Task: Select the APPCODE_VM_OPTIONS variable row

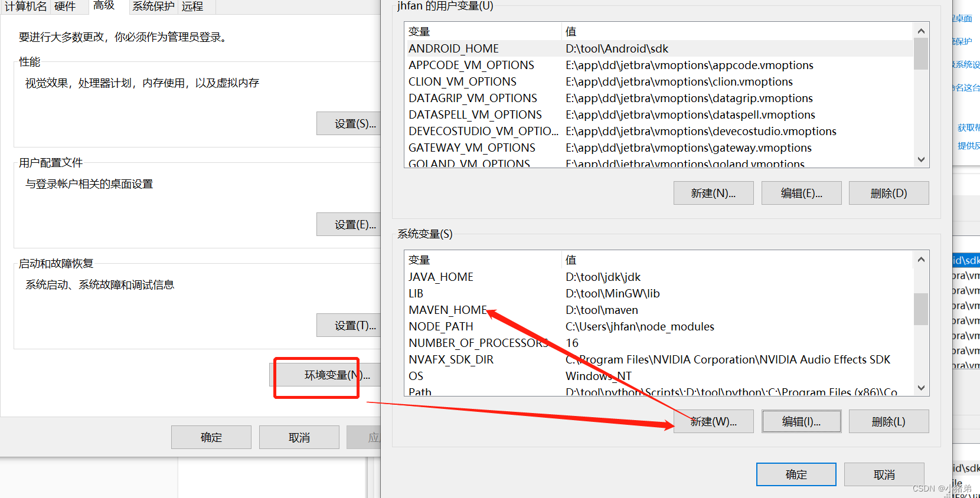Action: [x=659, y=65]
